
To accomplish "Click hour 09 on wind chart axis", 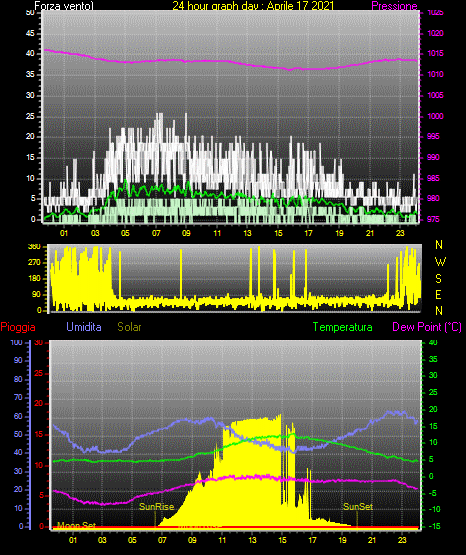I will [186, 233].
